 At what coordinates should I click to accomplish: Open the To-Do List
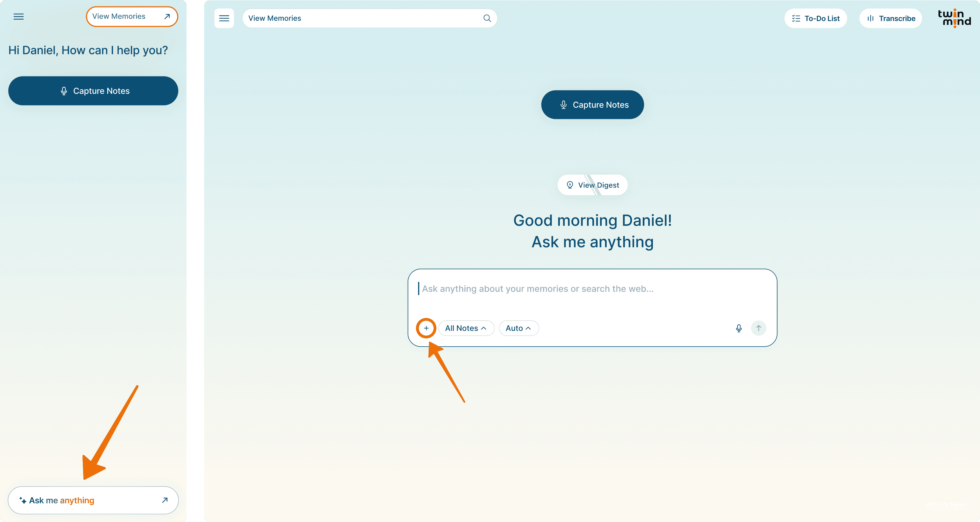[816, 18]
